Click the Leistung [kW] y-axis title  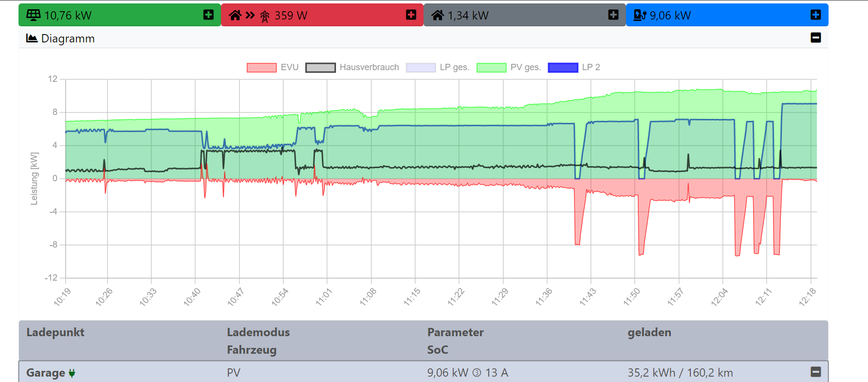(x=34, y=178)
